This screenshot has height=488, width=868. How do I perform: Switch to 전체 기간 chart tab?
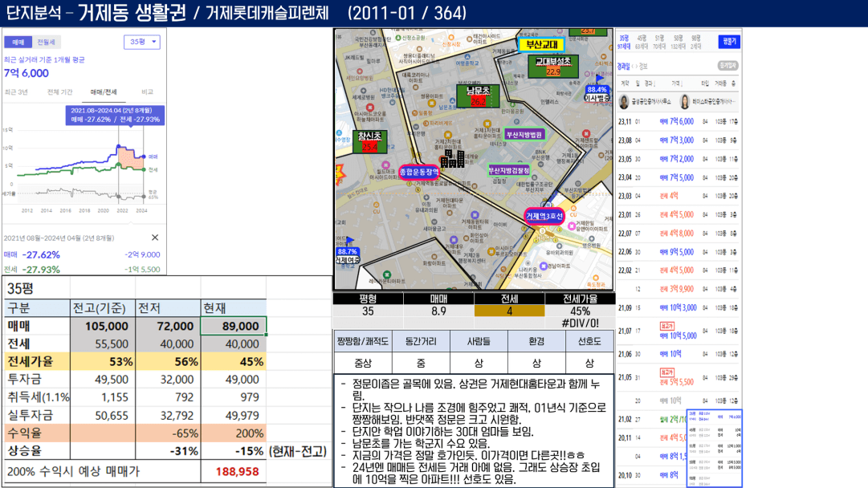59,91
